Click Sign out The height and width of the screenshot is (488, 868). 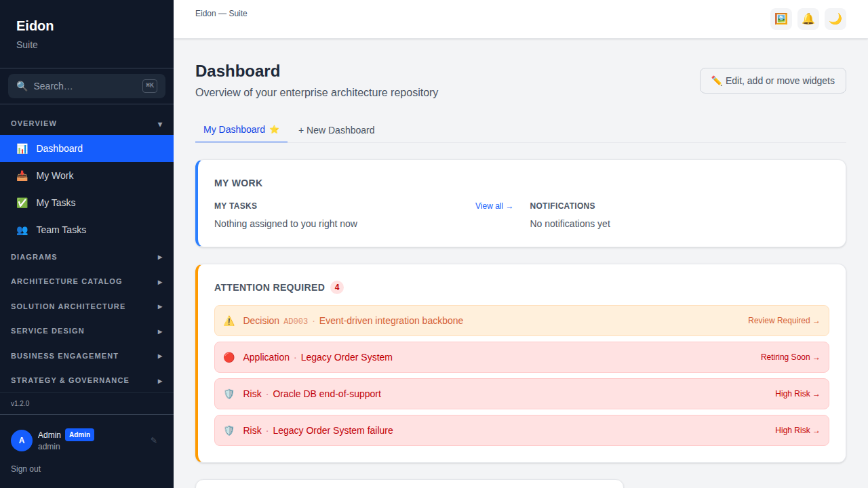click(x=26, y=469)
